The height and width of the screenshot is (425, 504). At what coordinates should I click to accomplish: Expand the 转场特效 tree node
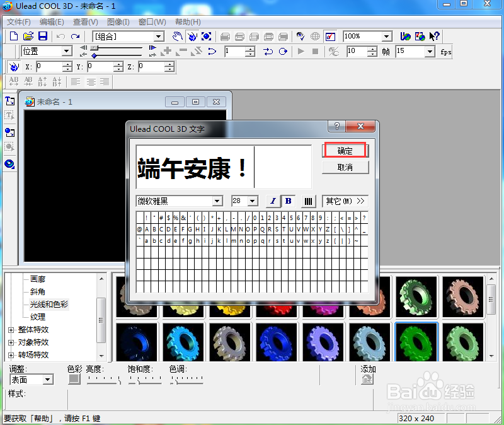pyautogui.click(x=11, y=355)
